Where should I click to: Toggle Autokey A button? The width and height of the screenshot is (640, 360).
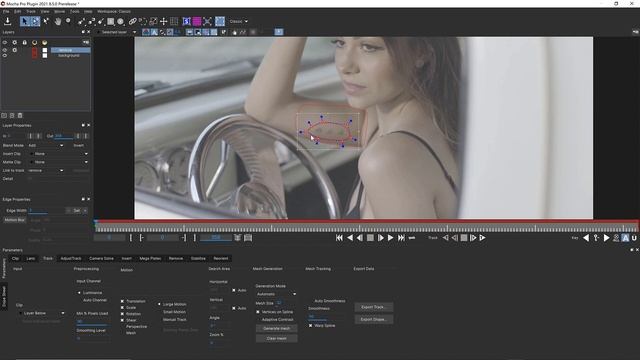point(625,238)
